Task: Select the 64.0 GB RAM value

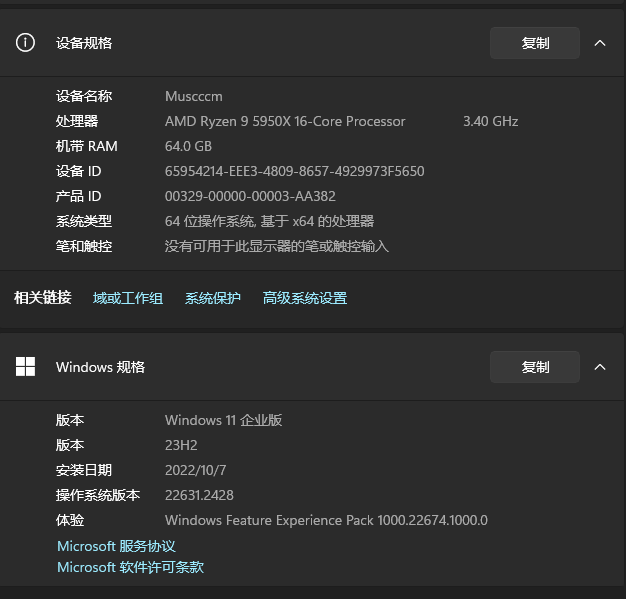Action: (x=188, y=146)
